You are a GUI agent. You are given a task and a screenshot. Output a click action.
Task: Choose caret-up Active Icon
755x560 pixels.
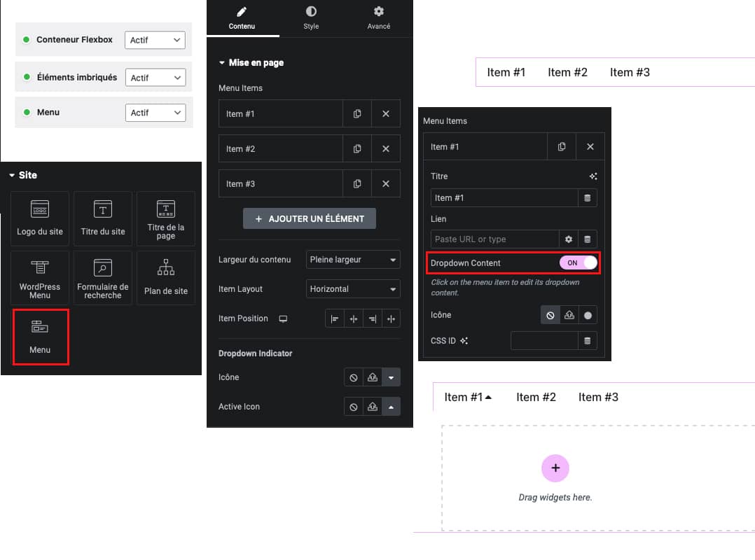(x=391, y=407)
